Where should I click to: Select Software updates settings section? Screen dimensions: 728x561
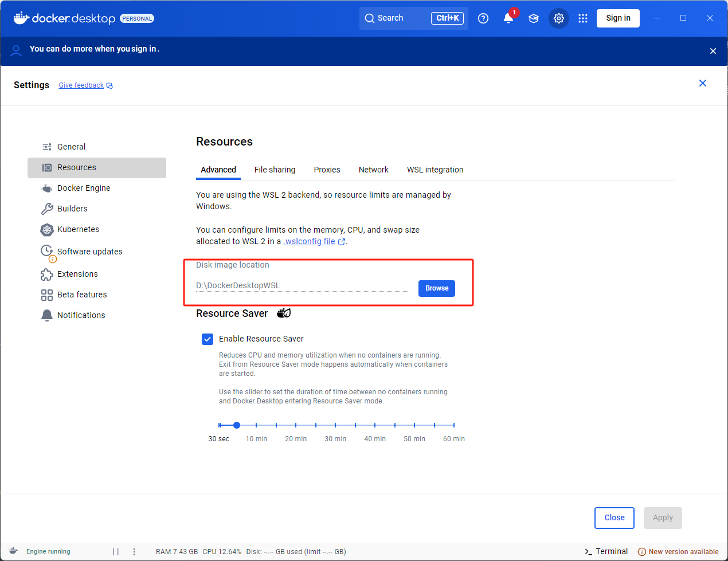coord(97,252)
